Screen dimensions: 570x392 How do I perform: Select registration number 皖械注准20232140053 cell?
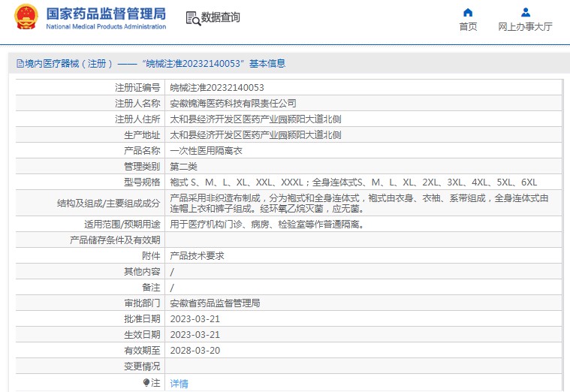click(x=217, y=88)
